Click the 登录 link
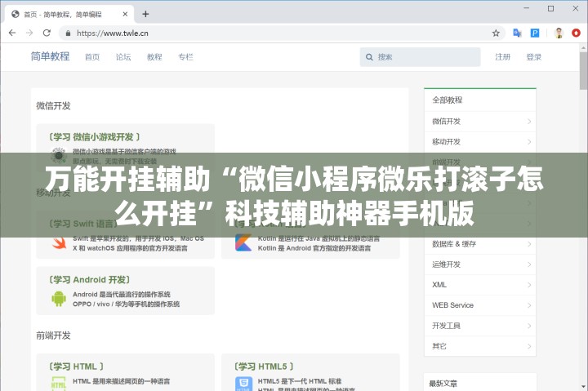The height and width of the screenshot is (391, 588). point(533,57)
